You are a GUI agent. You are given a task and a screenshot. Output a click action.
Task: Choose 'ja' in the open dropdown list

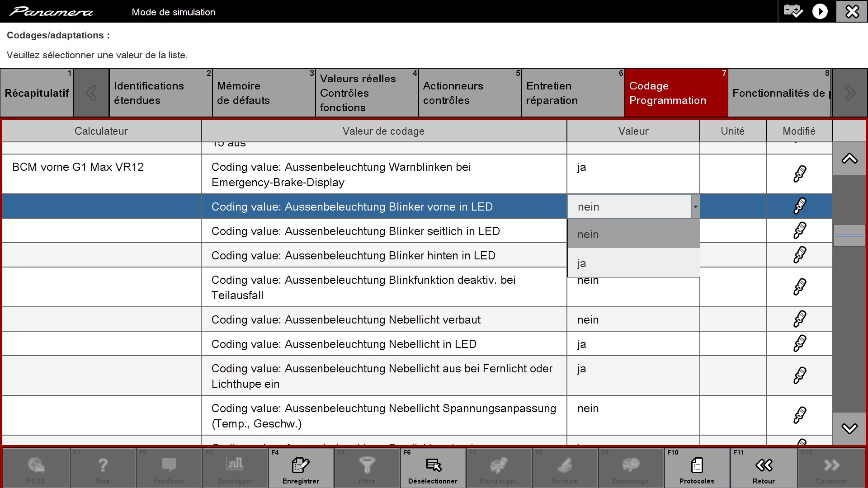point(634,263)
